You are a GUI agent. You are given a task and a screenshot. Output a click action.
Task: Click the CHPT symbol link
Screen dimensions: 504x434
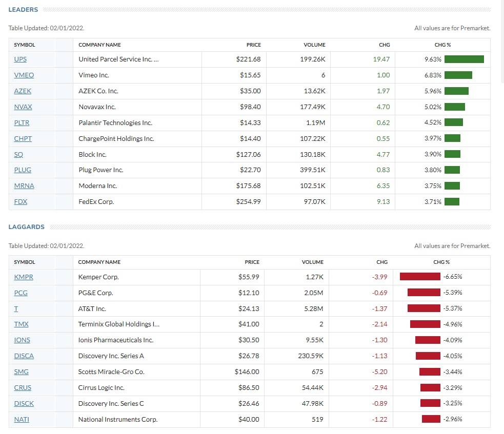(x=24, y=139)
